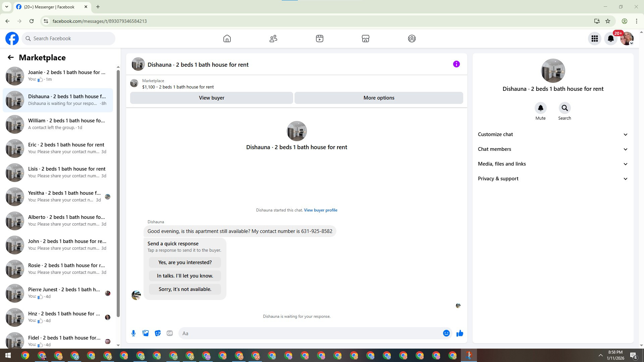
Task: Mute the conversation with the bell icon
Action: click(x=540, y=108)
